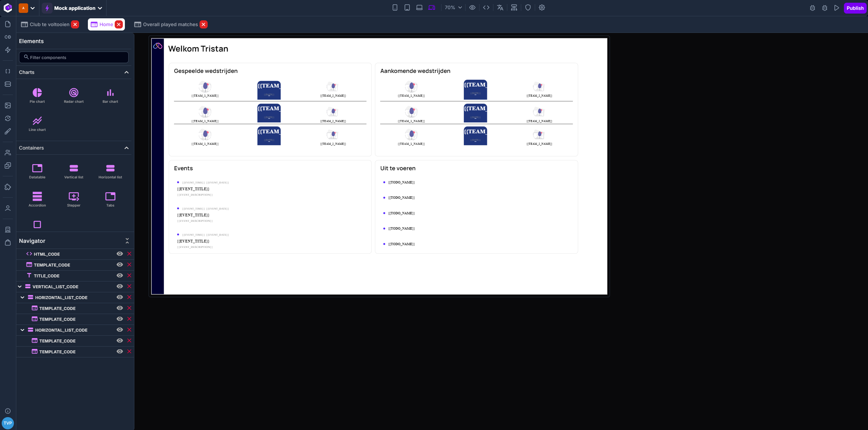The height and width of the screenshot is (430, 868).
Task: Open the code view icon in top toolbar
Action: (486, 7)
